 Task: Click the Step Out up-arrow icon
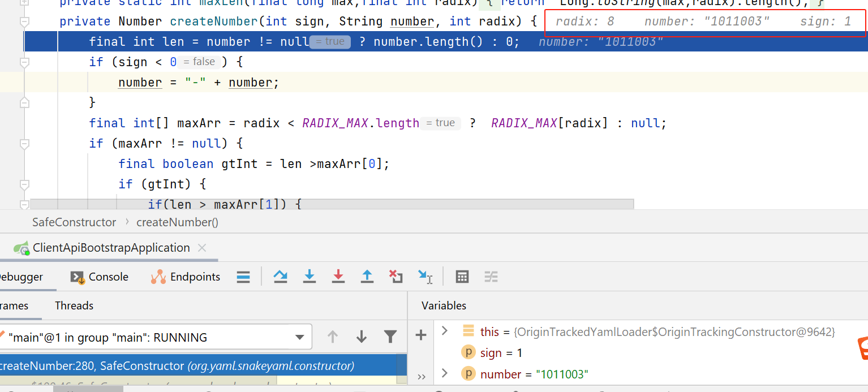click(367, 276)
